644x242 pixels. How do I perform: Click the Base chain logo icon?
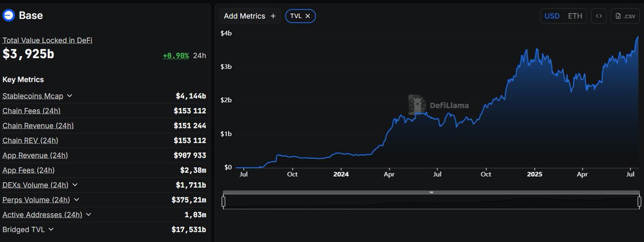click(x=9, y=16)
